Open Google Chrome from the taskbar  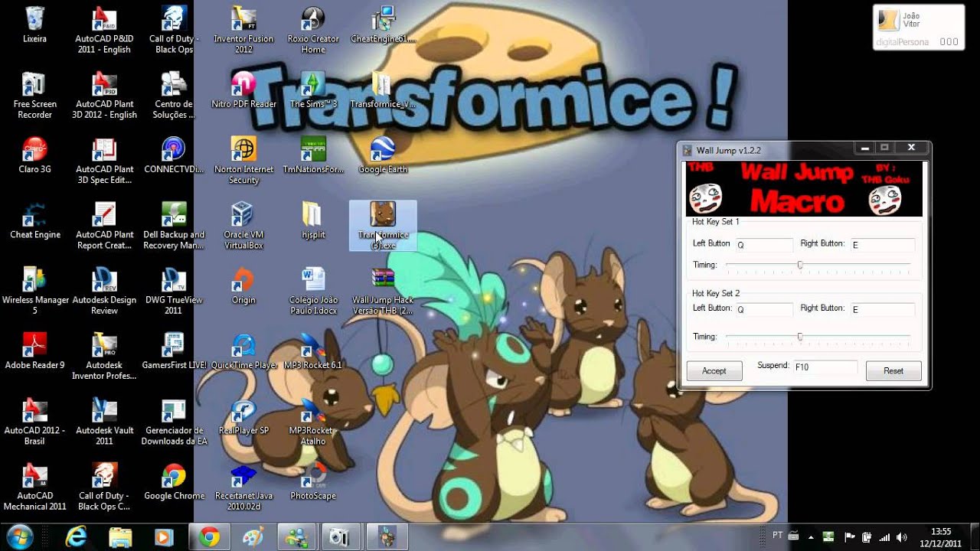tap(210, 537)
